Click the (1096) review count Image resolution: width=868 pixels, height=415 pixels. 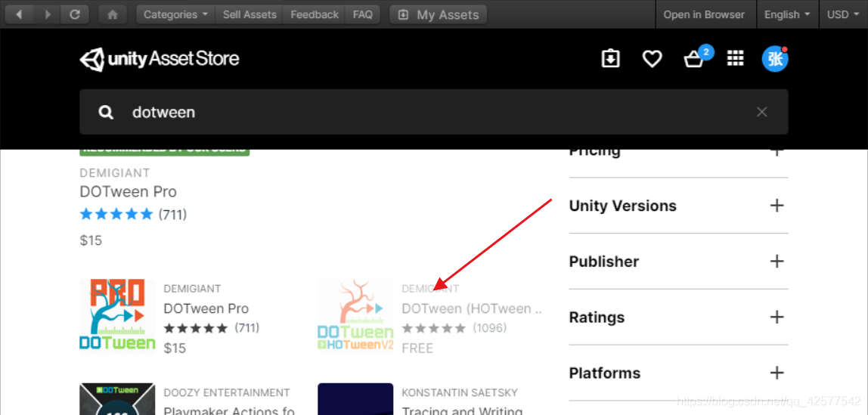click(x=489, y=328)
